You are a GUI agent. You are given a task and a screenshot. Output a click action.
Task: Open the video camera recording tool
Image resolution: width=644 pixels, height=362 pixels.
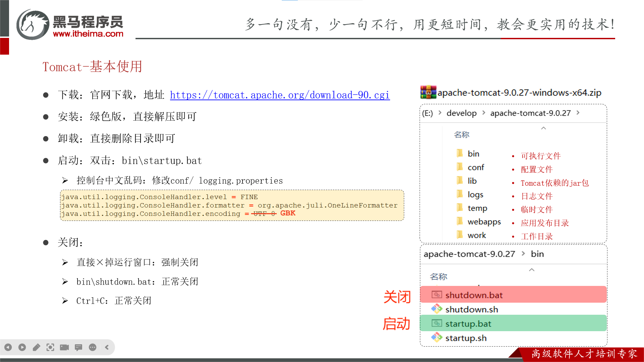click(64, 347)
